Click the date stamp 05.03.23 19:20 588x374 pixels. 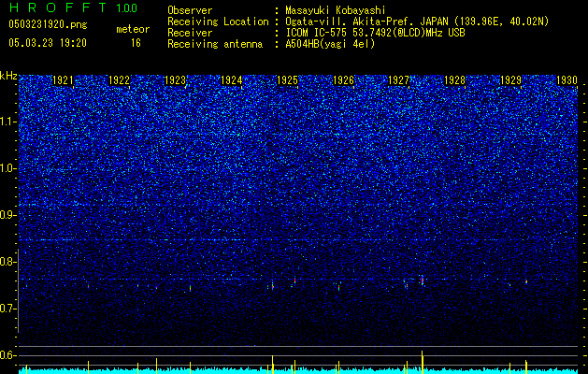point(48,43)
